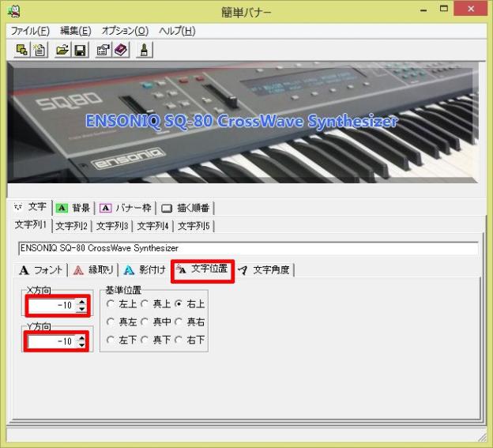
Task: Open the 縁取り sub-tab
Action: (93, 269)
